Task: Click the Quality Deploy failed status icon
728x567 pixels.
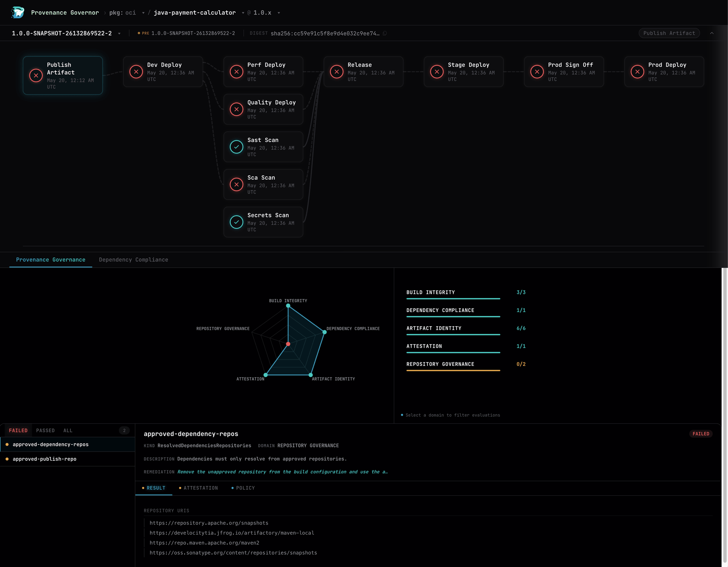Action: [x=237, y=109]
